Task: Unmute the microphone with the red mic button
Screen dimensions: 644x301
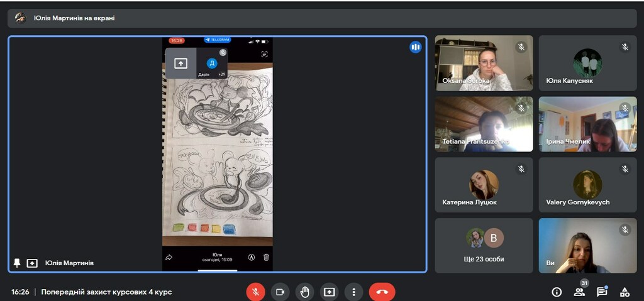Action: [255, 292]
